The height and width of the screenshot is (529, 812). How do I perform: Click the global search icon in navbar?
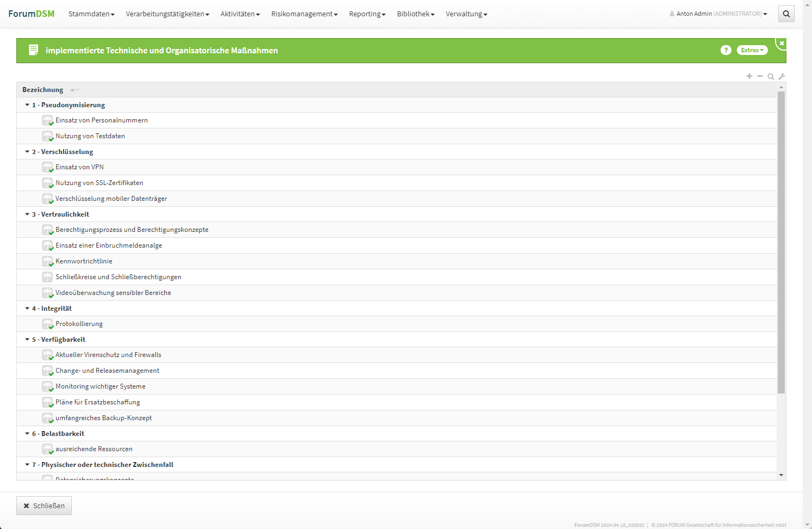786,14
